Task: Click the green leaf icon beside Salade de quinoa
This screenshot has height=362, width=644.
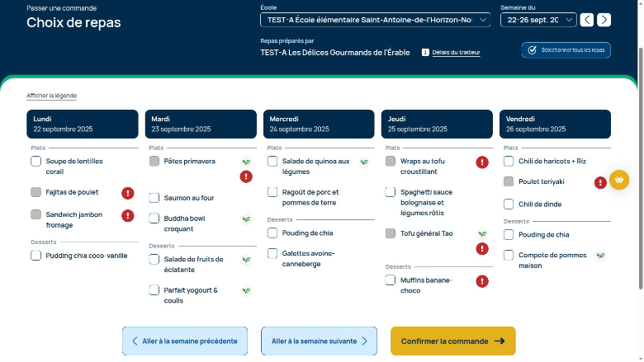Action: click(x=364, y=162)
